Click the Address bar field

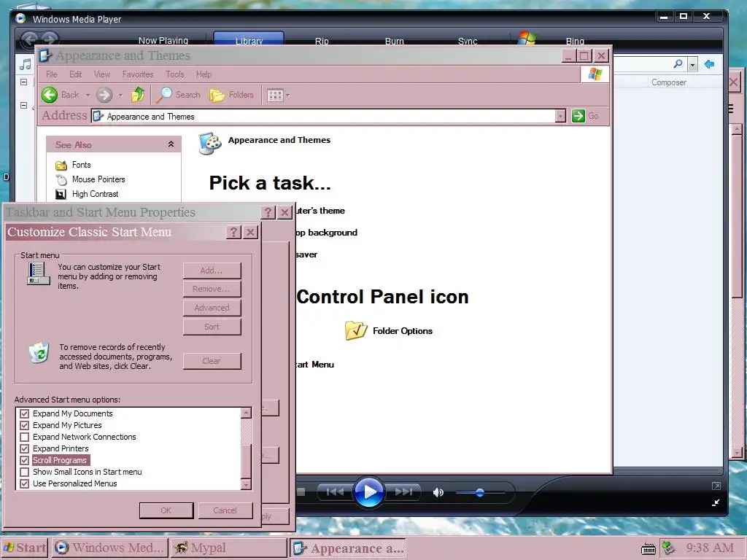(323, 116)
